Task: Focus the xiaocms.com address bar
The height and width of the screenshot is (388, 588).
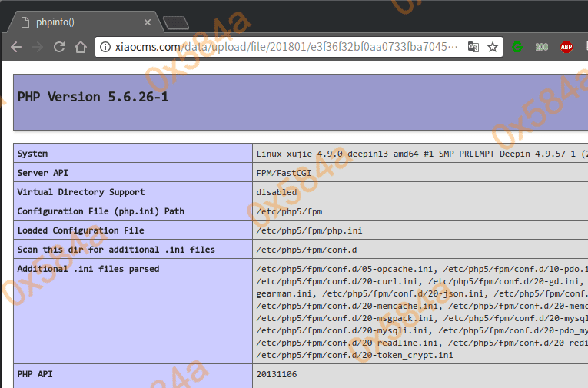Action: pyautogui.click(x=284, y=47)
